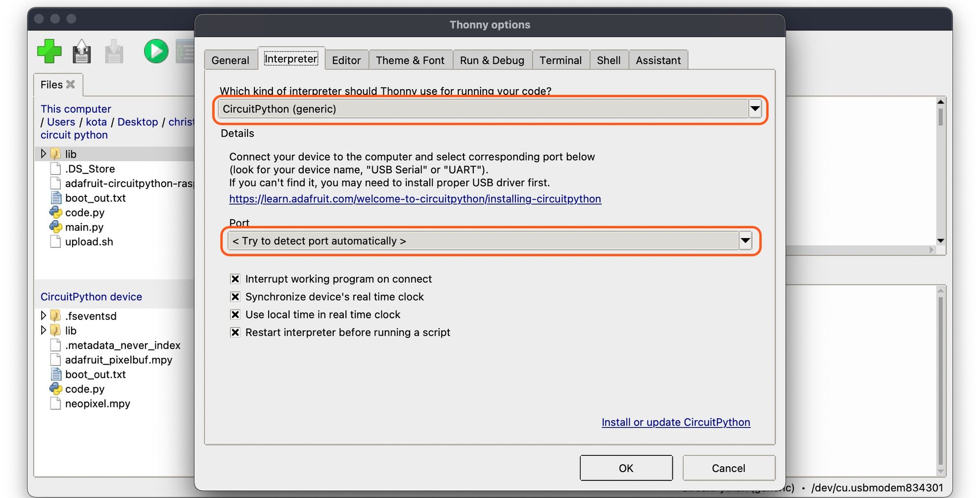Screen dimensions: 980x498
Task: Expand the .fseventsd folder
Action: click(43, 315)
